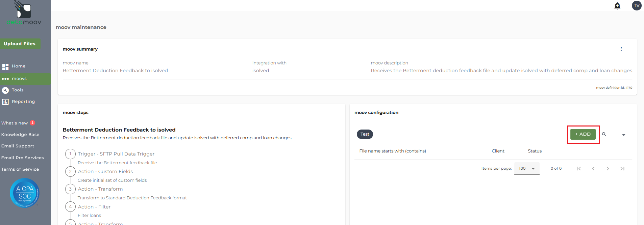Select Action - Filter step

pyautogui.click(x=94, y=207)
